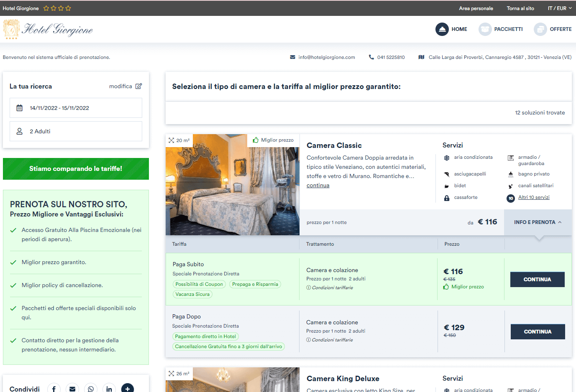Click the asciugacapelli hairdryer icon

pos(447,174)
